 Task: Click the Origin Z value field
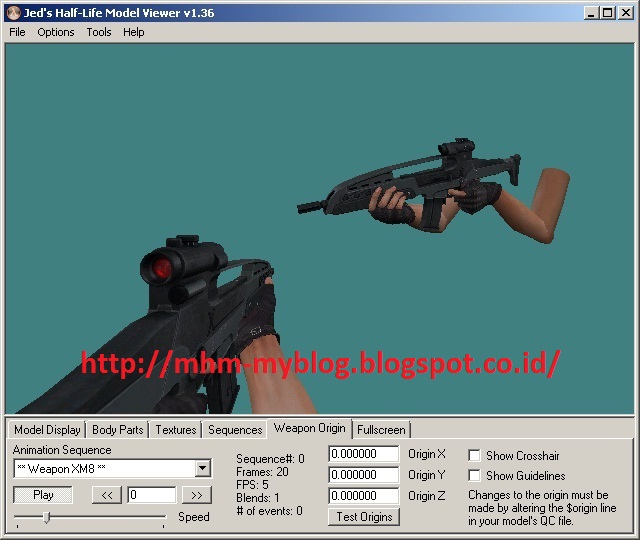(364, 496)
